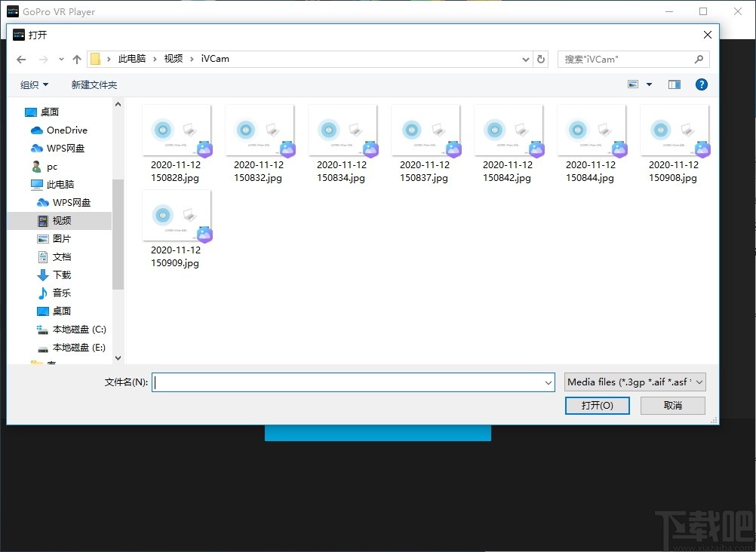The height and width of the screenshot is (552, 756).
Task: Click the sidebar scroll down arrow
Action: [x=118, y=358]
